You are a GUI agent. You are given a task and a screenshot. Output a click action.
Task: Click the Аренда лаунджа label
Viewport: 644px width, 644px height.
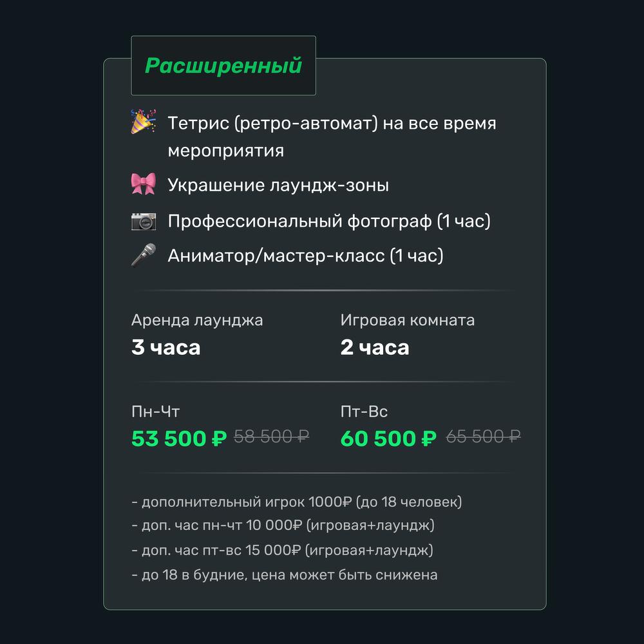click(197, 320)
